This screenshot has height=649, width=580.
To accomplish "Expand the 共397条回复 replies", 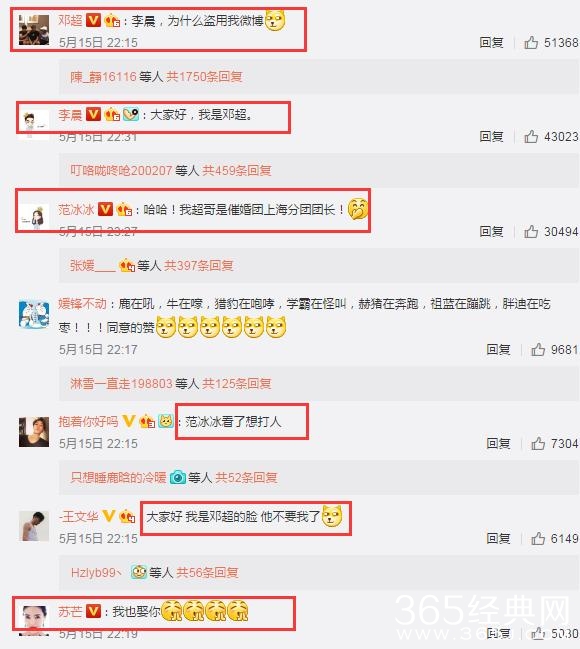I will click(199, 265).
